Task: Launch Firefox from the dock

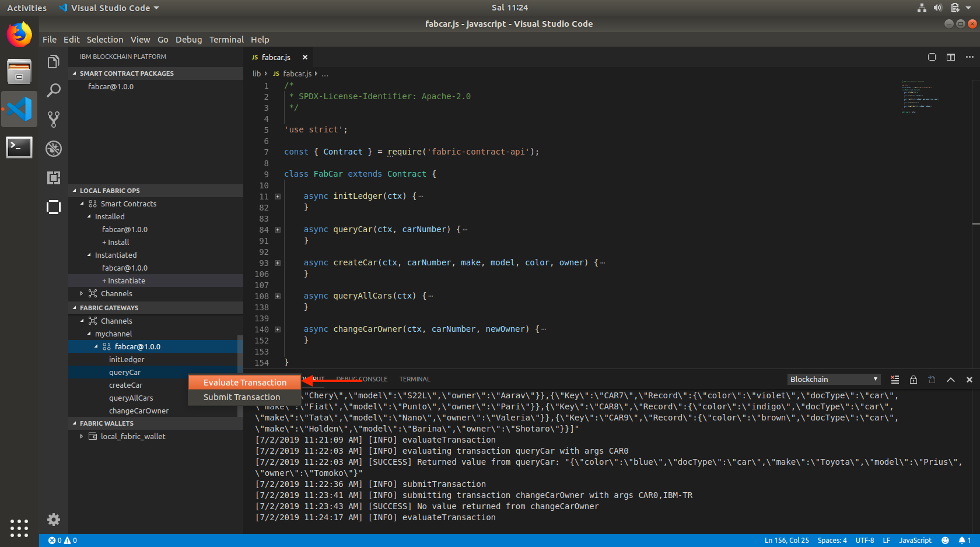Action: pos(19,35)
